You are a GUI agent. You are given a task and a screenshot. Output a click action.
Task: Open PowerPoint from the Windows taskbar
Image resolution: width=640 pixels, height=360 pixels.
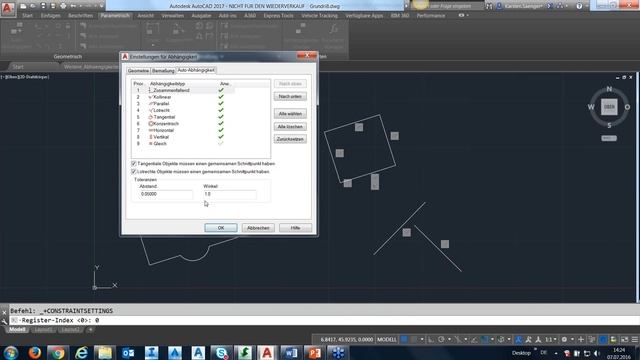(x=314, y=353)
